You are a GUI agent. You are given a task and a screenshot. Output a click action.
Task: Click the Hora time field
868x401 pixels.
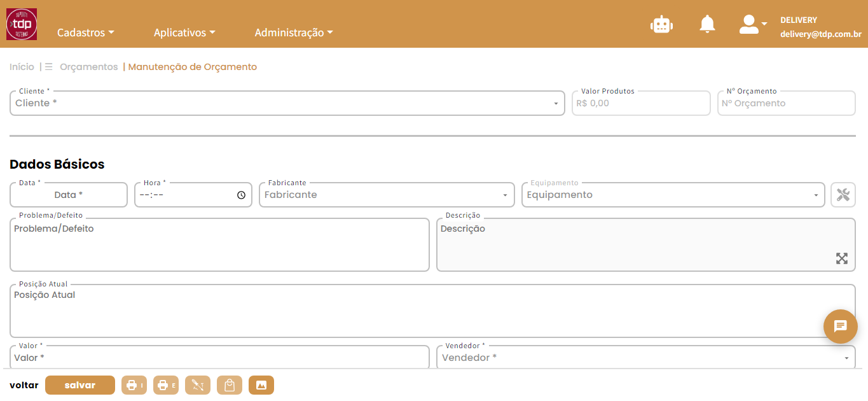point(193,195)
